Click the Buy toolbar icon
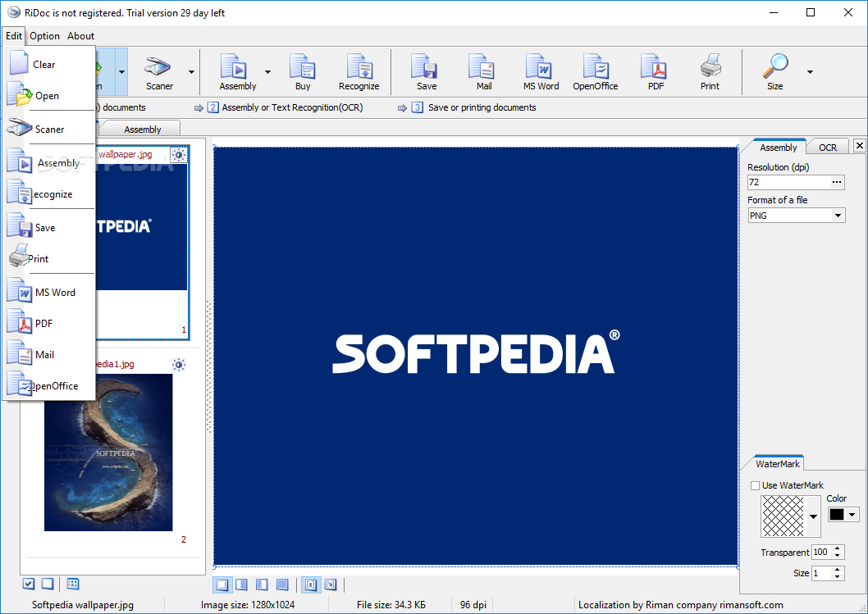The image size is (868, 614). click(302, 72)
